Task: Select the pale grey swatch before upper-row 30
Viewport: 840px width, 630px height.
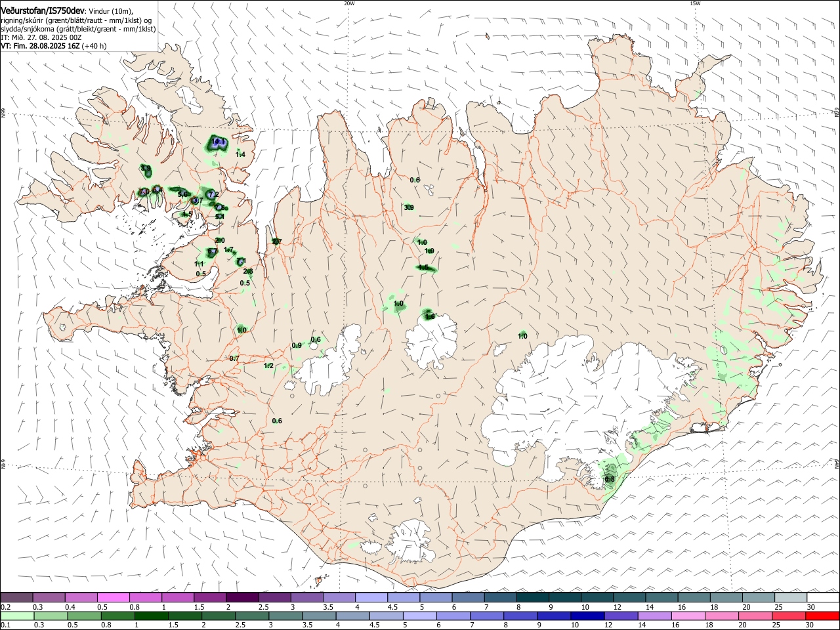Action: pos(791,597)
